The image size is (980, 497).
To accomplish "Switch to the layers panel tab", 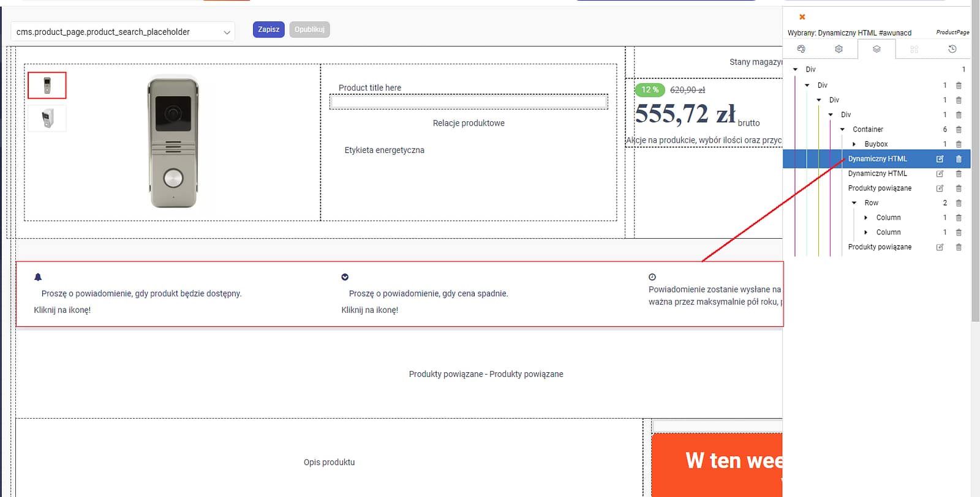I will (876, 49).
